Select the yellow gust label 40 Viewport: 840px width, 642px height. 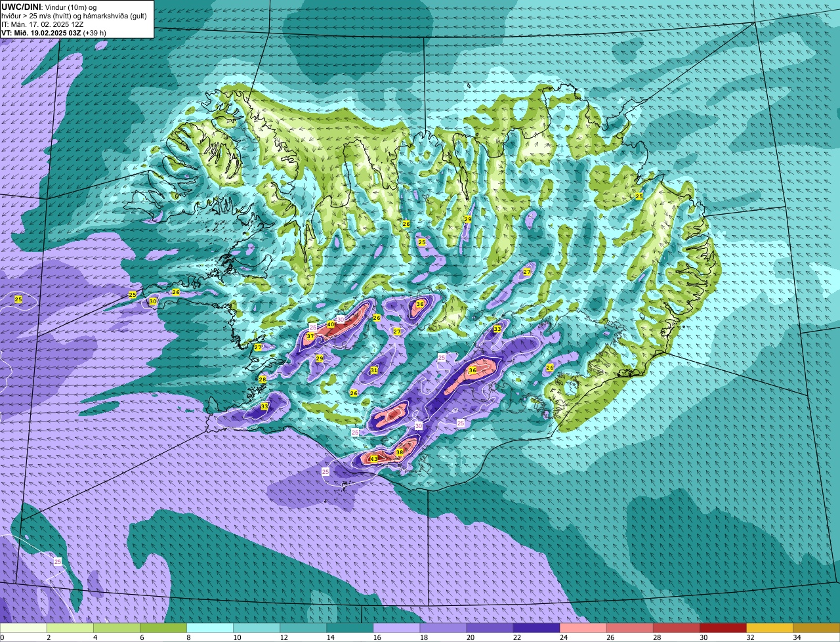tap(331, 324)
